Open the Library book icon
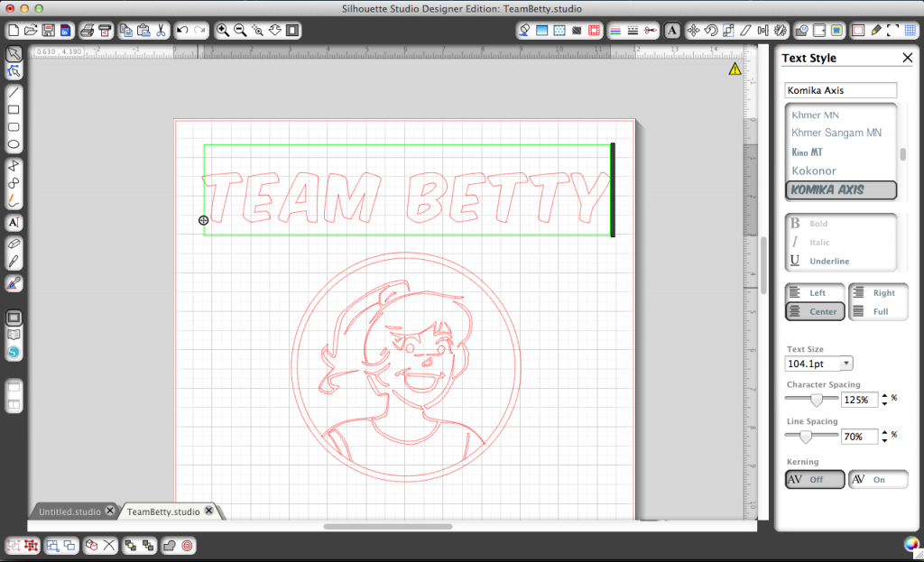 14,335
